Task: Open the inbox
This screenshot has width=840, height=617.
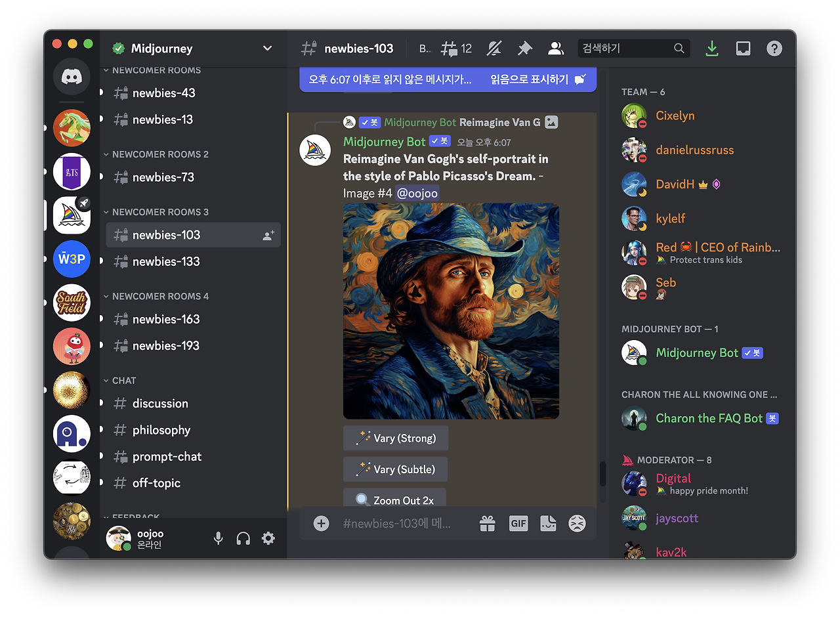Action: (x=743, y=48)
